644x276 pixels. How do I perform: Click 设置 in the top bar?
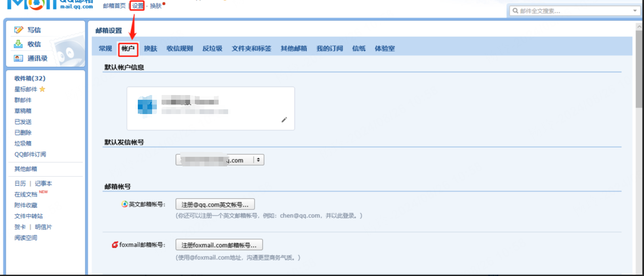pos(137,6)
